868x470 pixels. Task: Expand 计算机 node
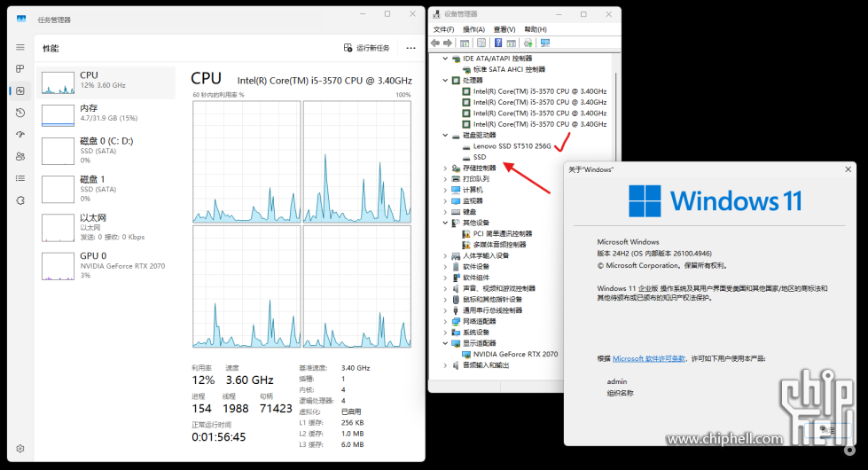click(445, 190)
